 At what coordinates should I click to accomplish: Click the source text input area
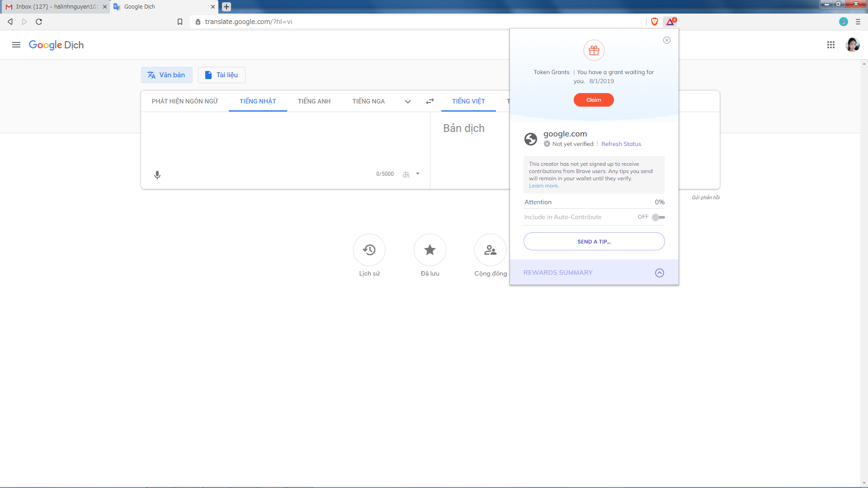tap(285, 140)
